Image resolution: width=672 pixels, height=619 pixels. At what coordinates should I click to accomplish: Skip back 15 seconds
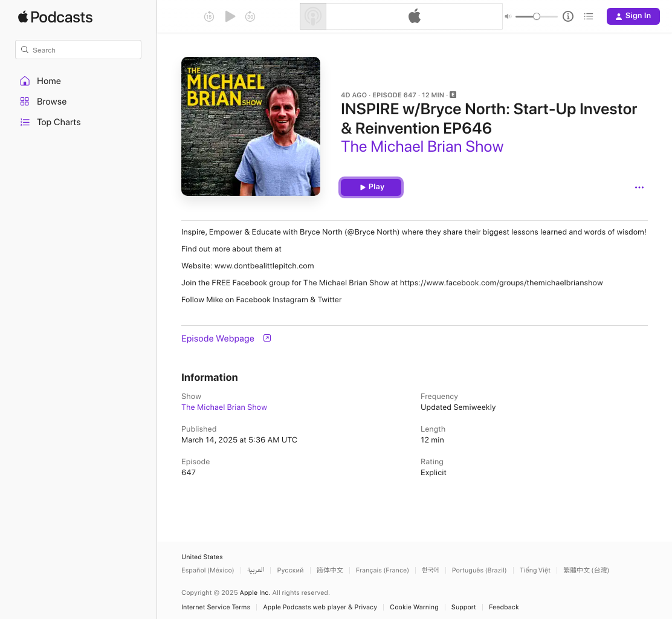coord(209,17)
